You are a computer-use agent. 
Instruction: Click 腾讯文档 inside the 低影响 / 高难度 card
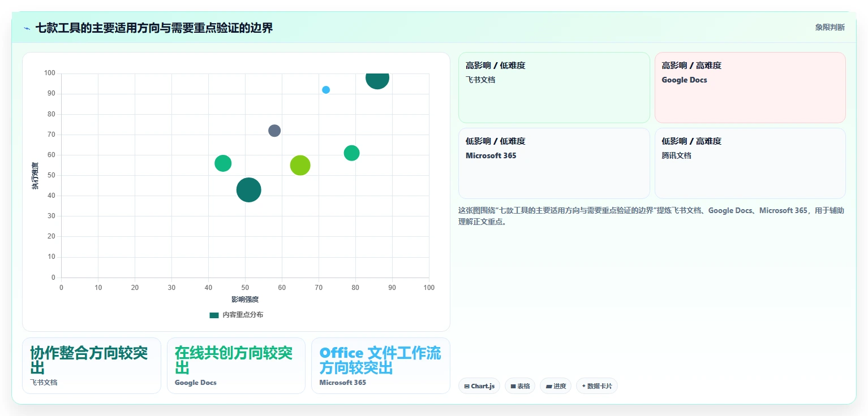[677, 155]
